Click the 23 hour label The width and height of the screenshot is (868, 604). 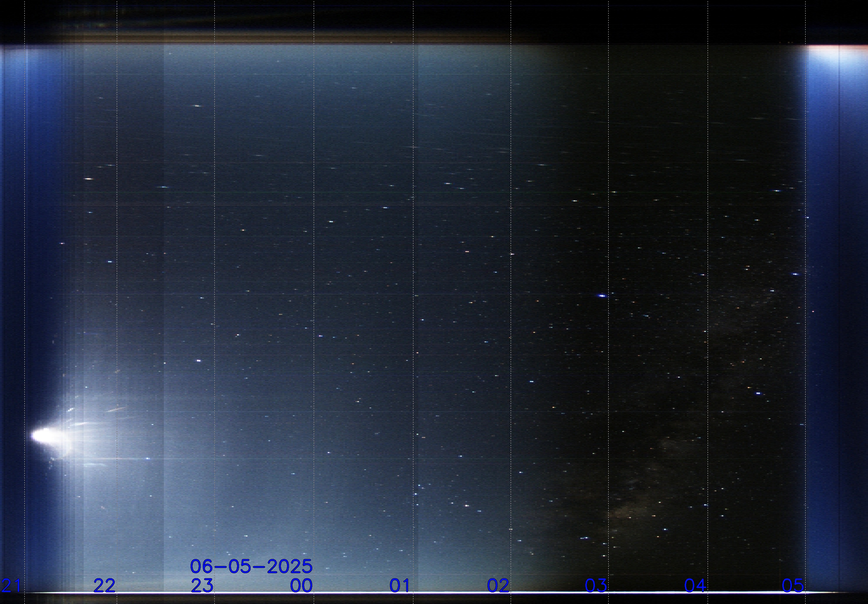point(202,585)
